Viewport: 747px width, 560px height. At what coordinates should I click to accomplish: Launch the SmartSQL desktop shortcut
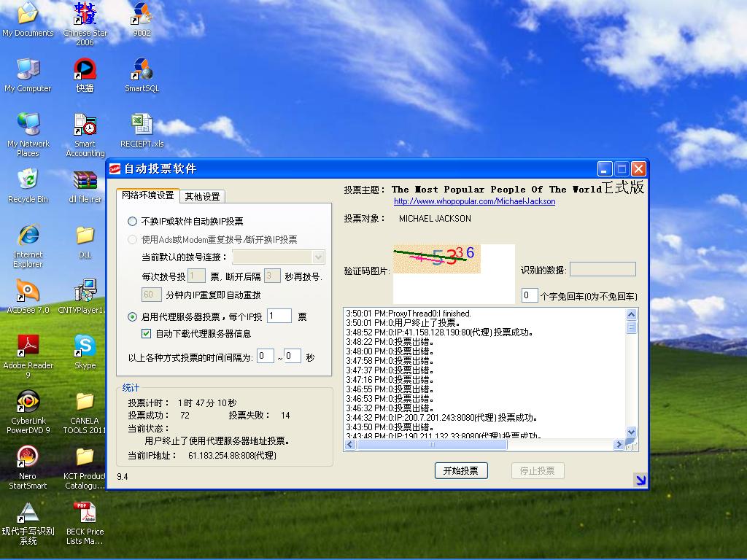click(142, 70)
